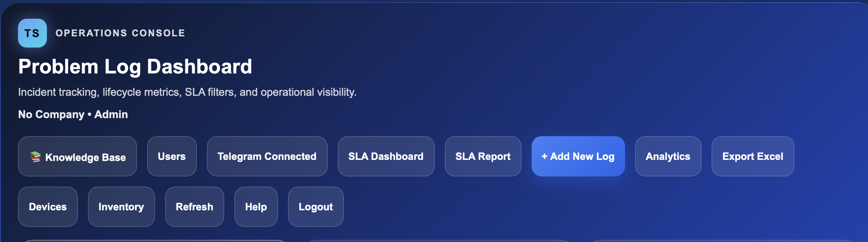Click the Problem Log Dashboard heading
Viewport: 868px width, 242px height.
(x=135, y=67)
